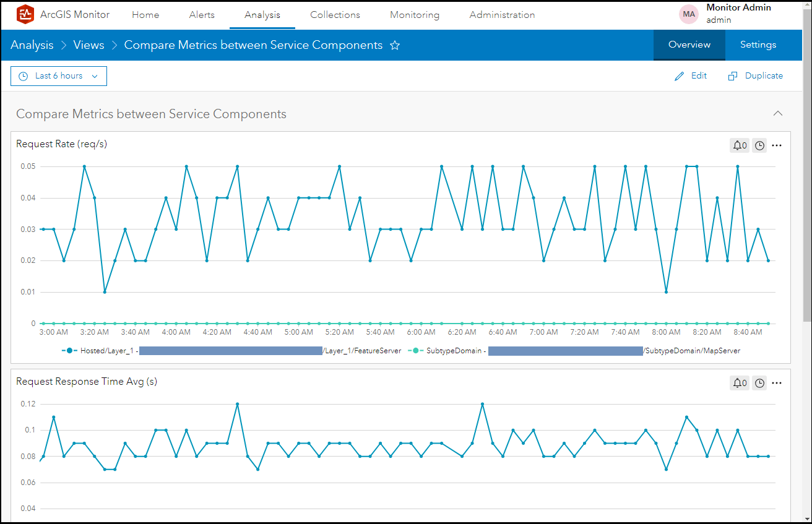Click the Duplicate button
This screenshot has height=524, width=812.
point(756,75)
